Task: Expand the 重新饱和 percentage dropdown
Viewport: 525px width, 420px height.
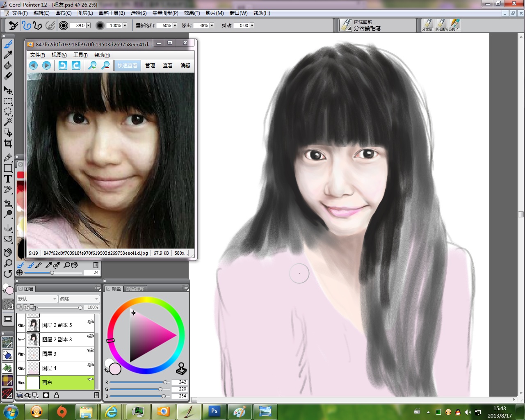Action: [175, 25]
